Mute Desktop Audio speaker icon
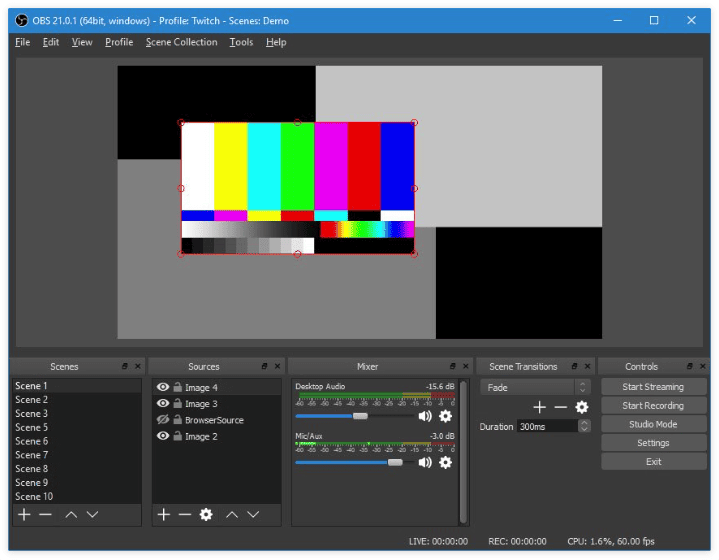 click(x=425, y=416)
